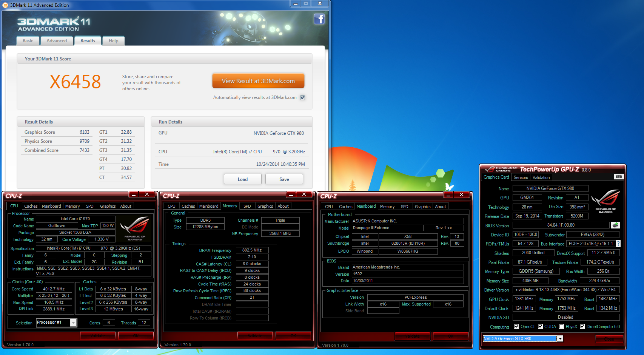Minimize the CPU-Z window showing the Memory tab
The width and height of the screenshot is (644, 355).
pos(291,194)
